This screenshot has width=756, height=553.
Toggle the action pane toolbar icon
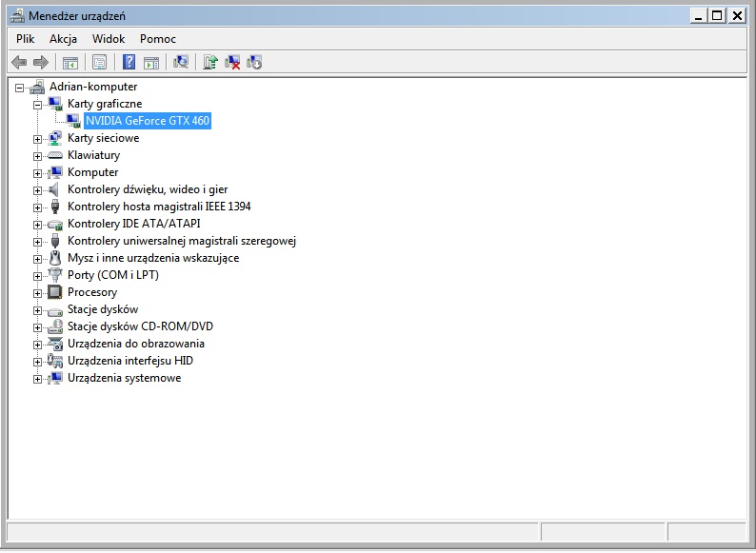(150, 62)
